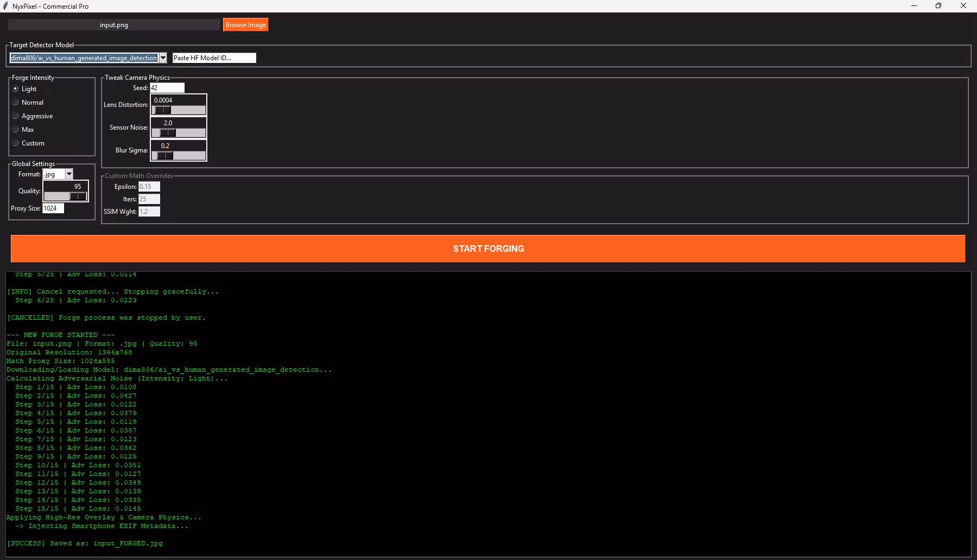Click the green console log output area

[x=488, y=414]
